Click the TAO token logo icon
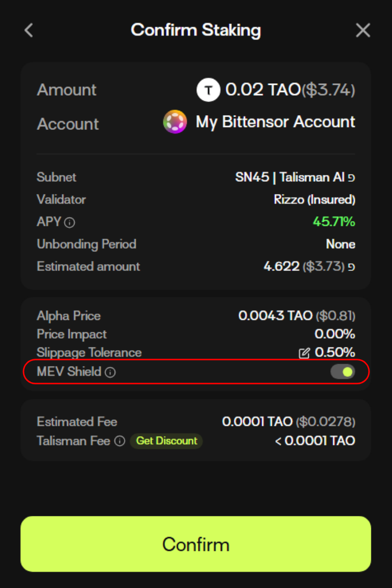This screenshot has width=392, height=588. coord(208,90)
